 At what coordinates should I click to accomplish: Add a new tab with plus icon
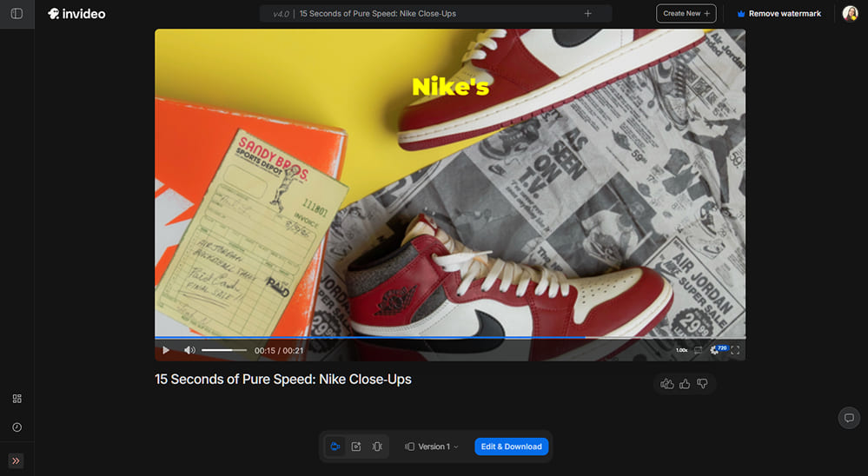pos(588,14)
